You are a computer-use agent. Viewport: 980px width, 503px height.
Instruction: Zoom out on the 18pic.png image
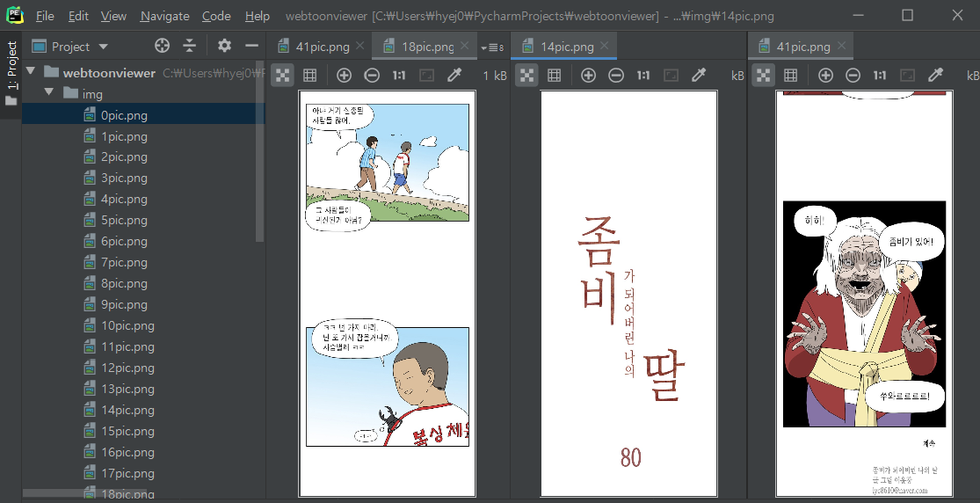click(372, 76)
